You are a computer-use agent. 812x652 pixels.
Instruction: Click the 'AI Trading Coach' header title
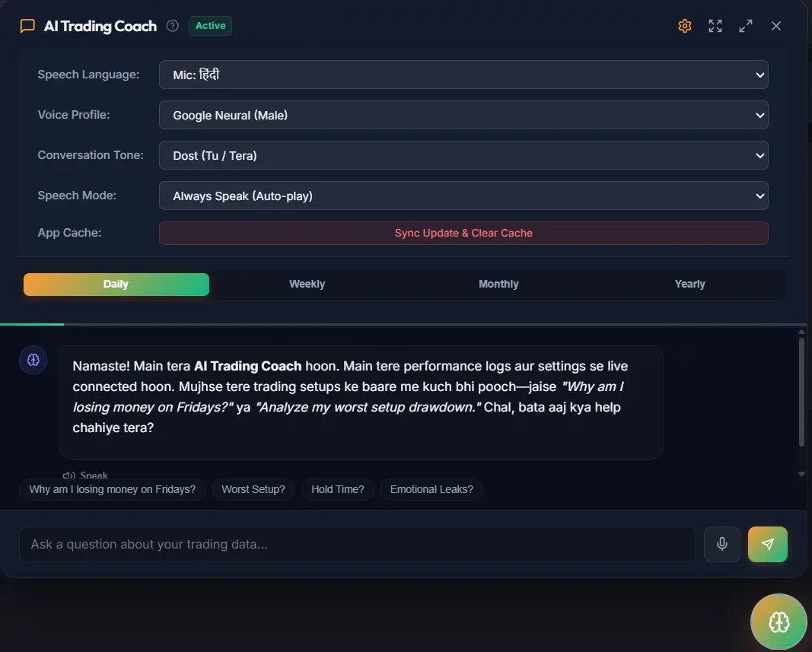coord(100,27)
